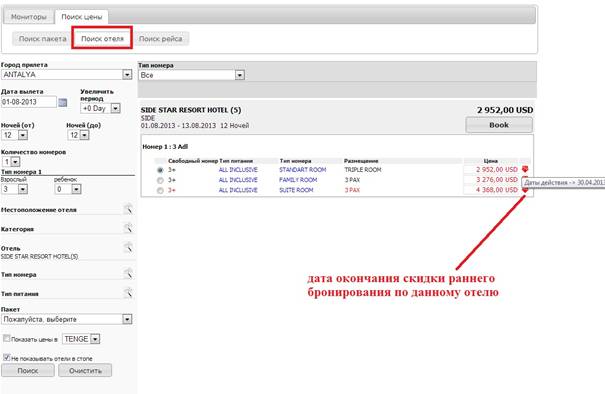Open the Поиск пакета sub-tab
This screenshot has width=605, height=394.
42,39
